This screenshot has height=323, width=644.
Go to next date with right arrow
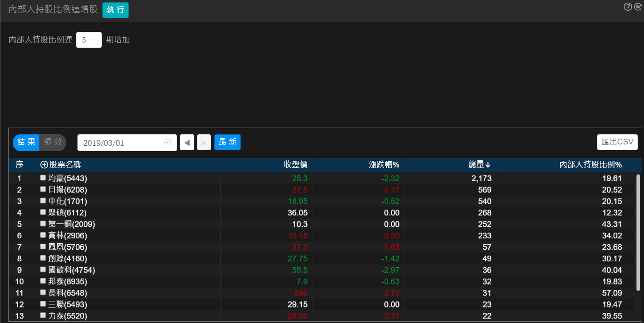pos(204,143)
